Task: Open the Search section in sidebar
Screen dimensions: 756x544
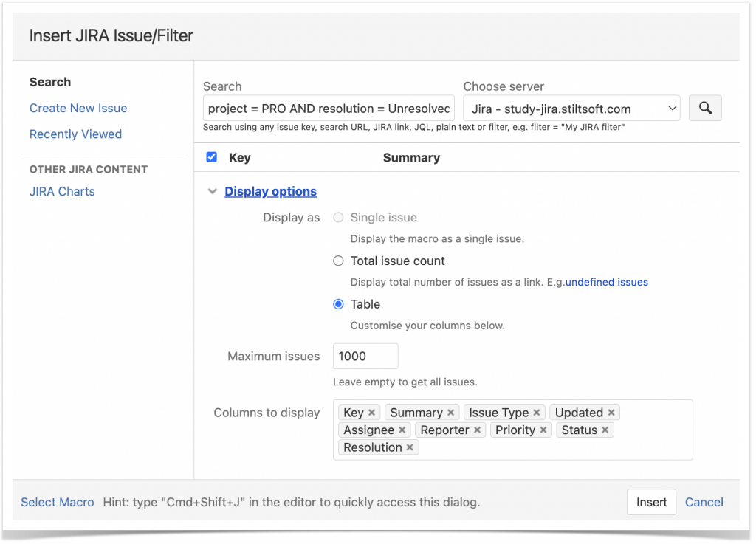Action: point(49,82)
